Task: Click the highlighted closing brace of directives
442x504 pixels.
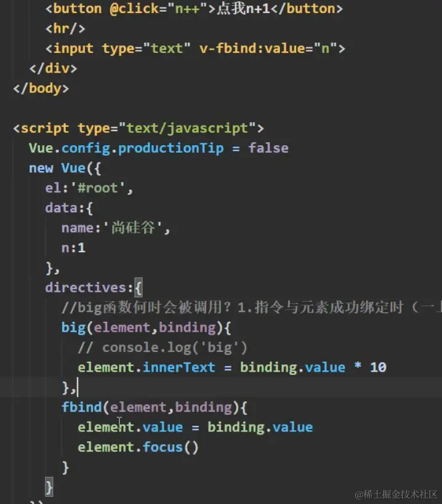Action: 49,487
